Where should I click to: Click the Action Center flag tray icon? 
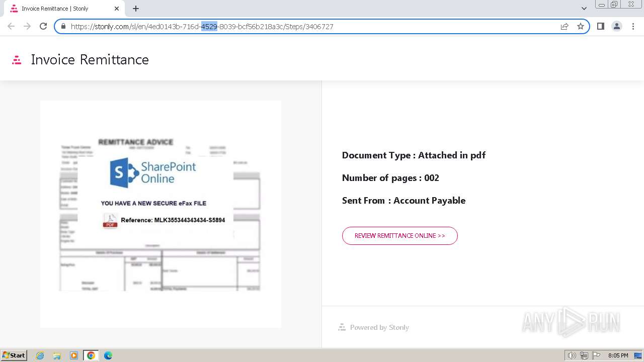tap(596, 355)
